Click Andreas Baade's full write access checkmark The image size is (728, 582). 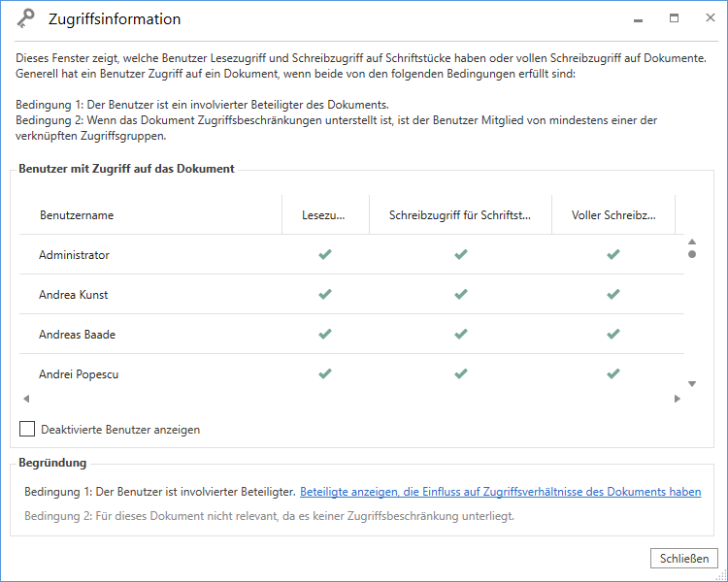(x=612, y=335)
